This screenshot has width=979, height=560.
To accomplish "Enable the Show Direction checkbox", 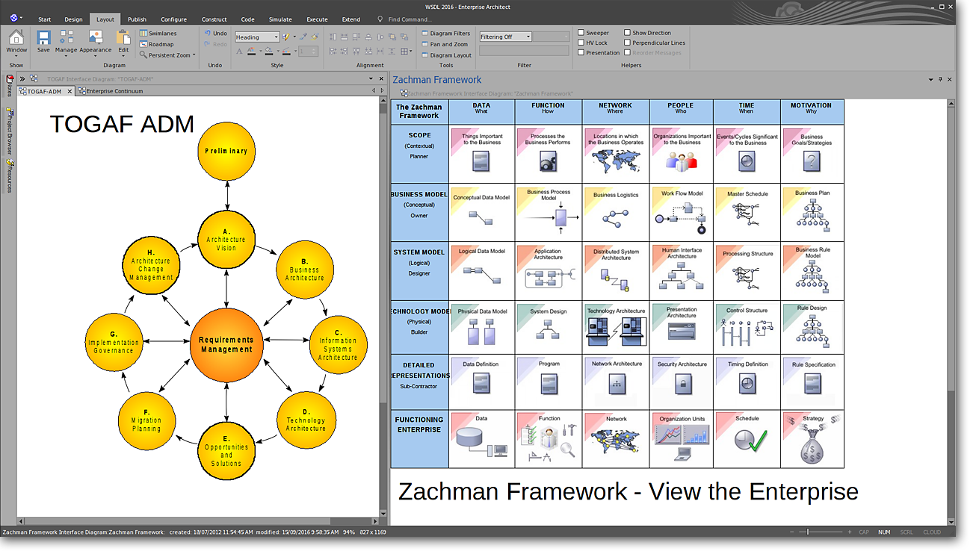I will 627,33.
